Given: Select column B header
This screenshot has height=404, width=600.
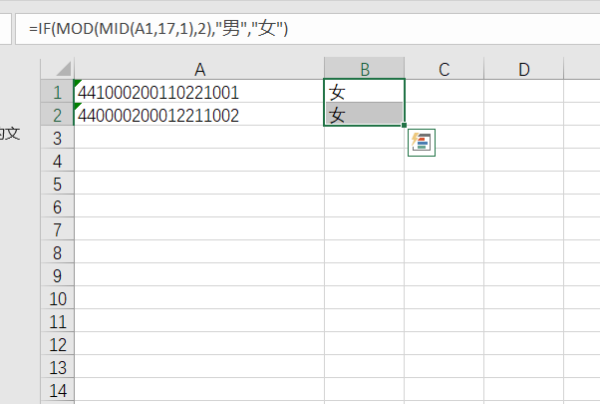Looking at the screenshot, I should (364, 69).
